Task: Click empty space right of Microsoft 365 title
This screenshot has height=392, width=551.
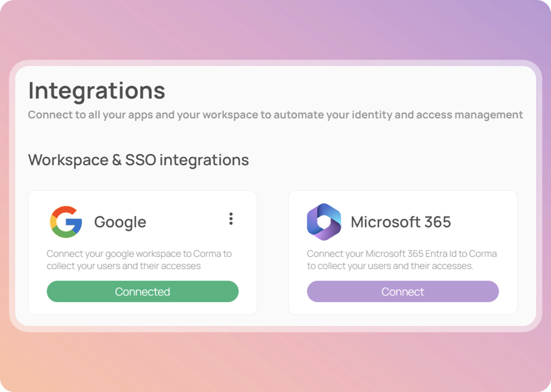Action: click(x=484, y=222)
